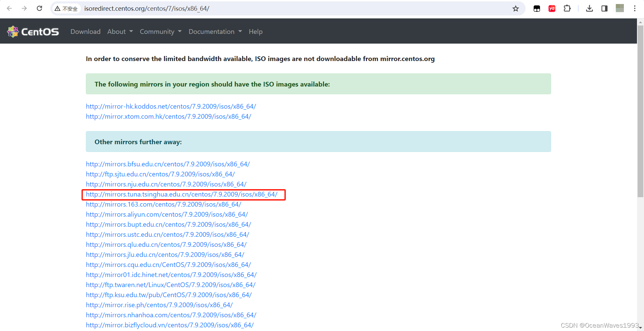Image resolution: width=644 pixels, height=331 pixels.
Task: Reload the page with the refresh icon
Action: coord(39,8)
